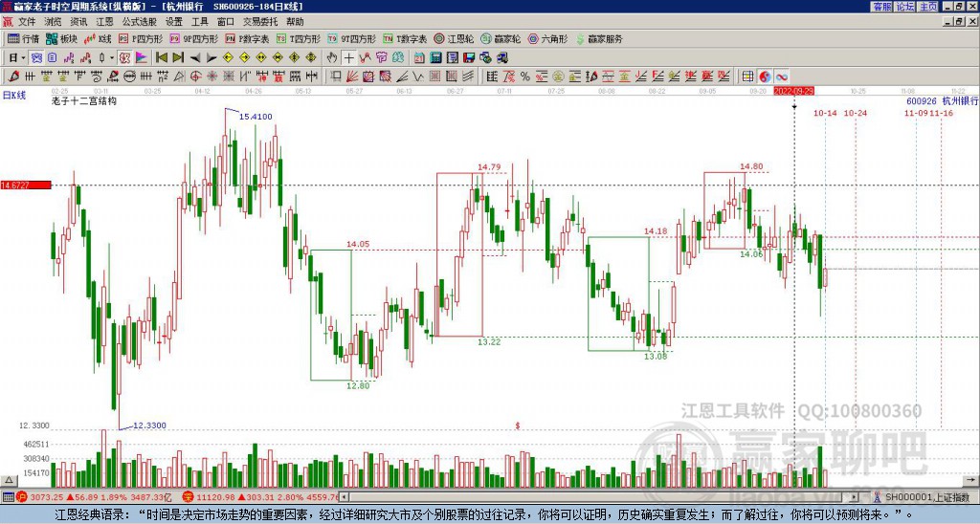Select the hand pan tool
The width and height of the screenshot is (980, 524).
[332, 58]
